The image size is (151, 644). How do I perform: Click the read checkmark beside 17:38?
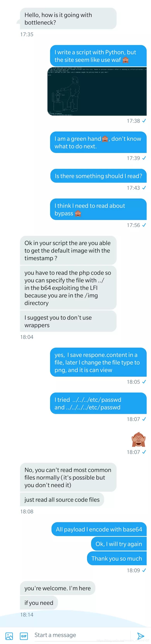(144, 121)
